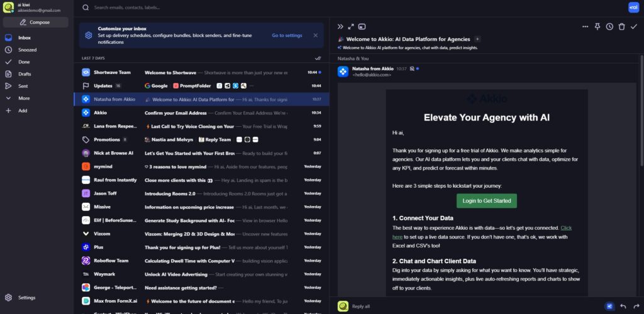Click Add in the sidebar
Screen dimensions: 644x314
pyautogui.click(x=23, y=111)
